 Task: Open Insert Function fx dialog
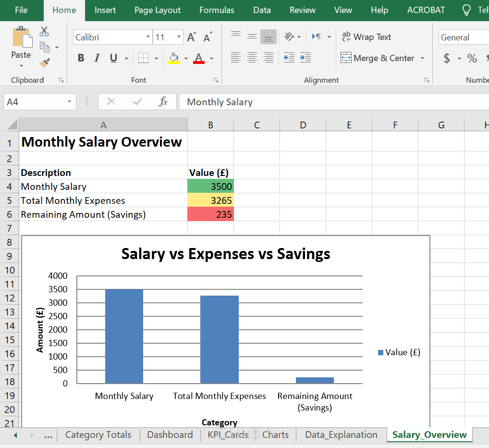pyautogui.click(x=163, y=102)
